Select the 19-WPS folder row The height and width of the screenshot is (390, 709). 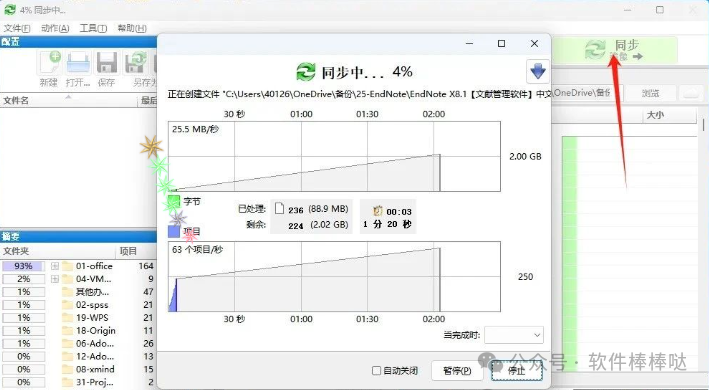pos(79,318)
